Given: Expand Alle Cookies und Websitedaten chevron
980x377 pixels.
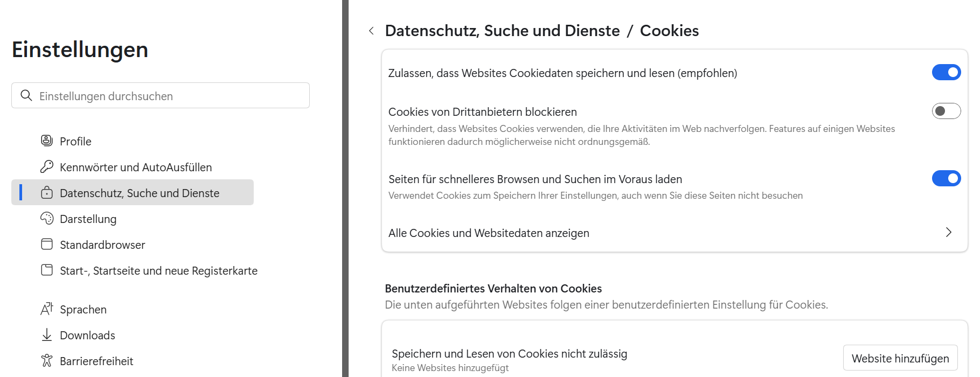Looking at the screenshot, I should click(949, 232).
